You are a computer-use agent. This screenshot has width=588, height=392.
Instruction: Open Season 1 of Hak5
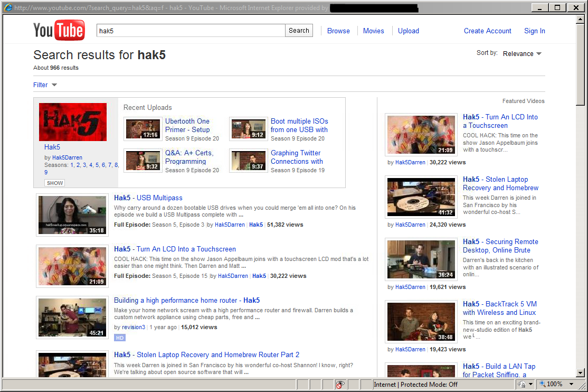[72, 165]
